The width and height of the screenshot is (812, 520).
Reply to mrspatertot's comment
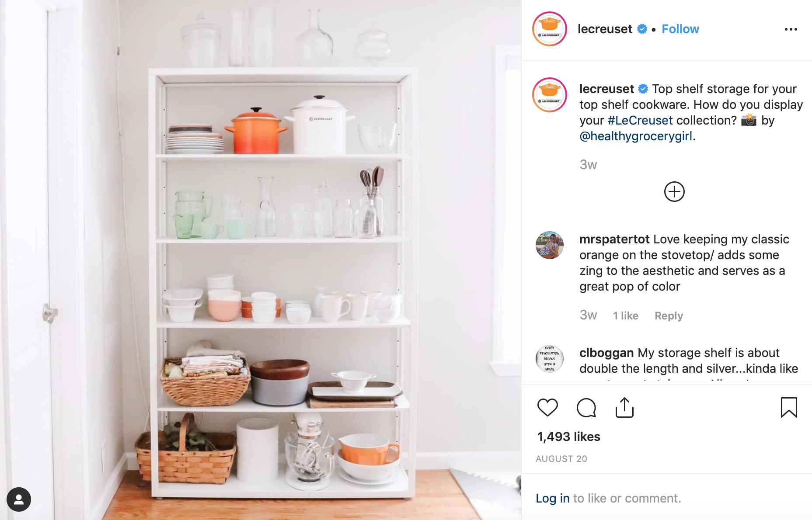(x=669, y=315)
